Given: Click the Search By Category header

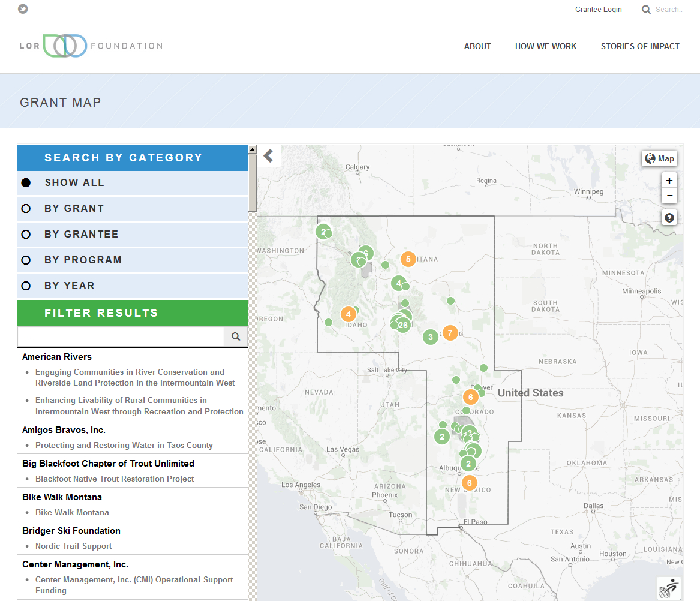Looking at the screenshot, I should click(x=132, y=158).
